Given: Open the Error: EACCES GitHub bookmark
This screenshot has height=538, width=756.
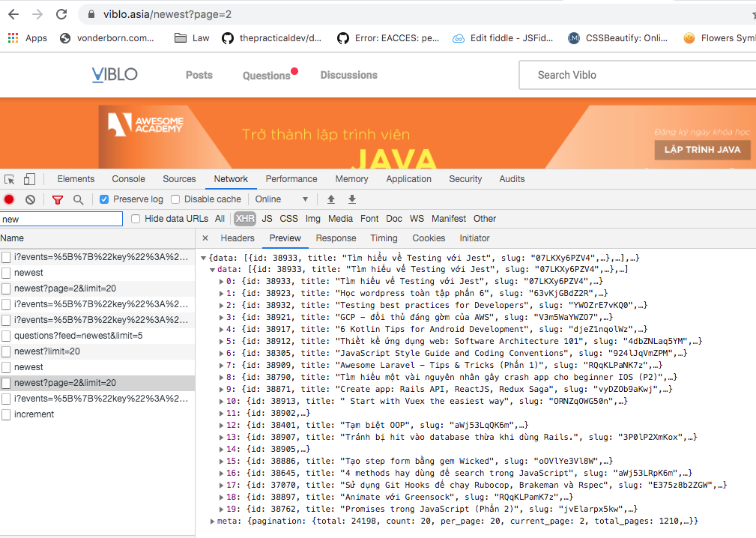Looking at the screenshot, I should 388,38.
